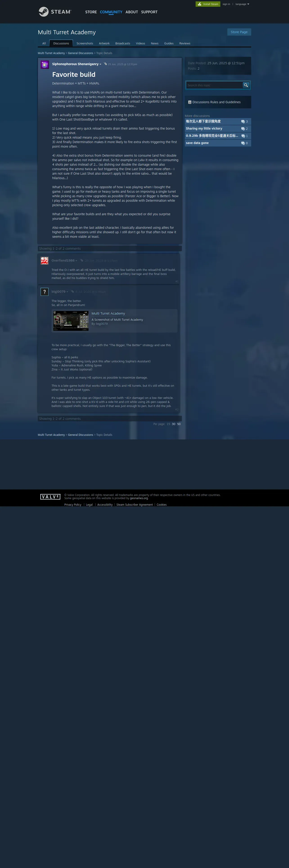This screenshot has width=289, height=868.
Task: Switch to the Discussions tab
Action: click(x=61, y=43)
